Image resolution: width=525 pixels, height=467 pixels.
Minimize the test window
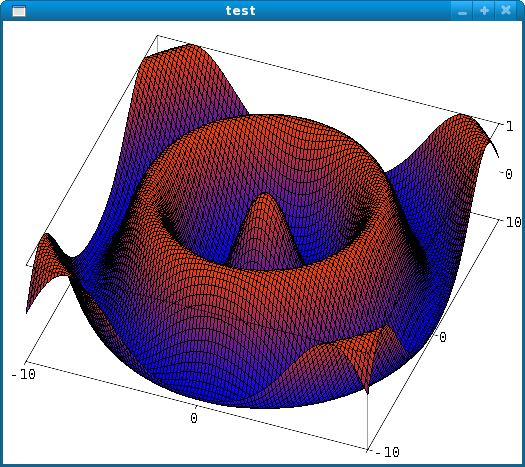pos(462,11)
